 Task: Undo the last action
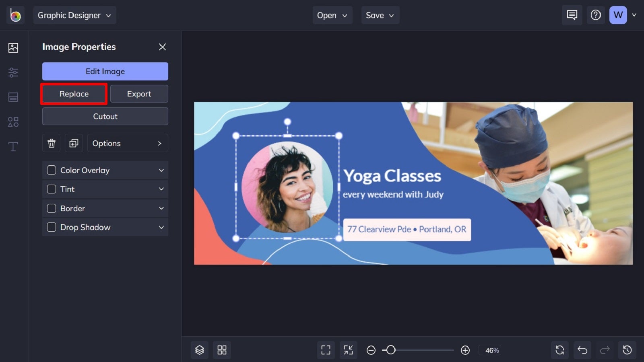click(x=582, y=350)
